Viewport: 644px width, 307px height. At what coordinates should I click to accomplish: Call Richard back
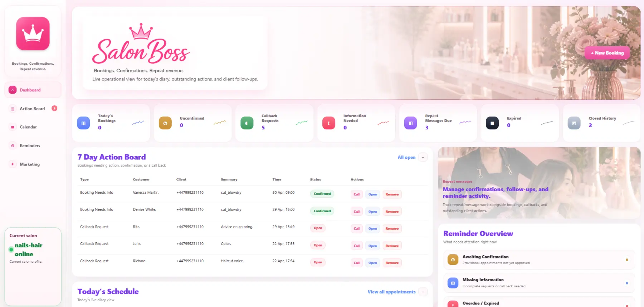click(357, 263)
